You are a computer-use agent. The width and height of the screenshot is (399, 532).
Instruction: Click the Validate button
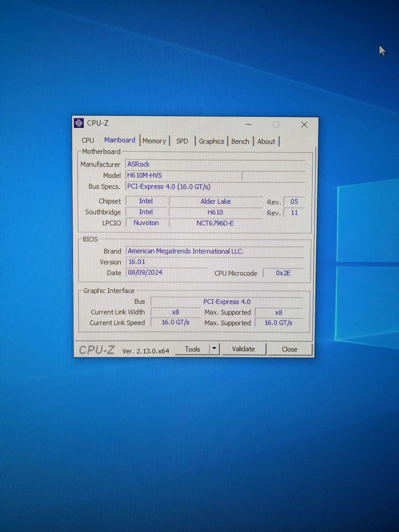click(243, 349)
